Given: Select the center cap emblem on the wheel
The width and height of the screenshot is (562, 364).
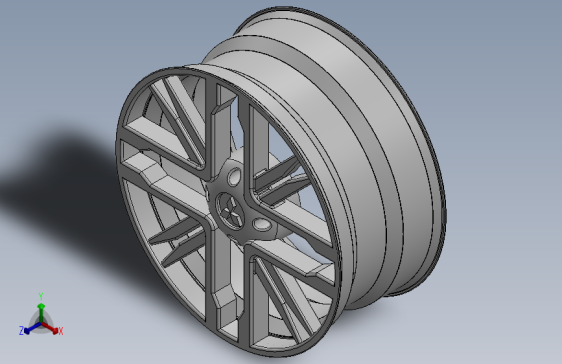Looking at the screenshot, I should pyautogui.click(x=230, y=211).
